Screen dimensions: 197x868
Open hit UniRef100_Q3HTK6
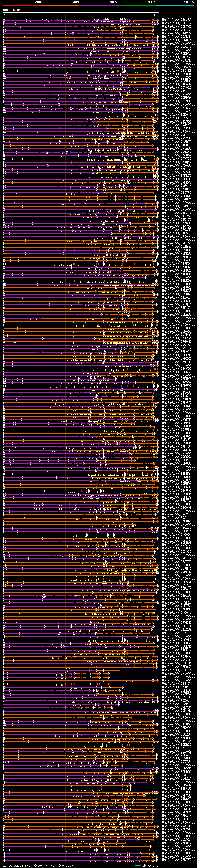(177, 30)
